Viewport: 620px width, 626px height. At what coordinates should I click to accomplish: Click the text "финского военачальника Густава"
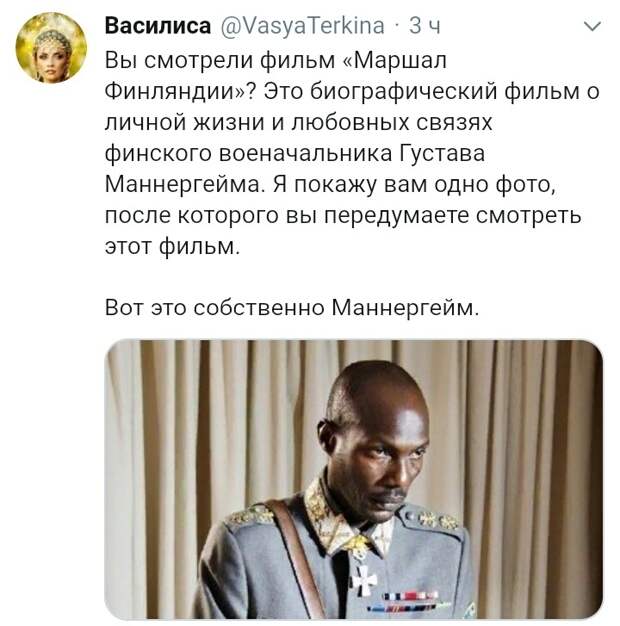[295, 153]
